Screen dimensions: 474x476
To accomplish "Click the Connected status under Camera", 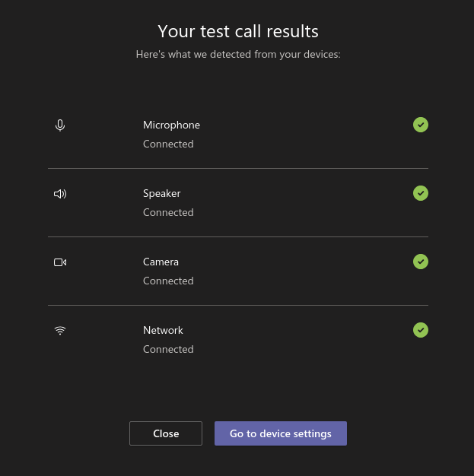I will [168, 281].
